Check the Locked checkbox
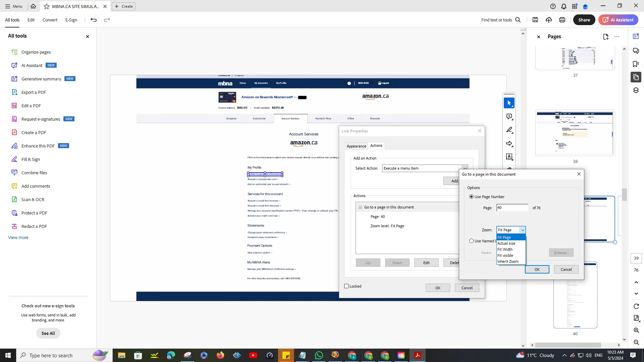644x362 pixels. tap(346, 286)
